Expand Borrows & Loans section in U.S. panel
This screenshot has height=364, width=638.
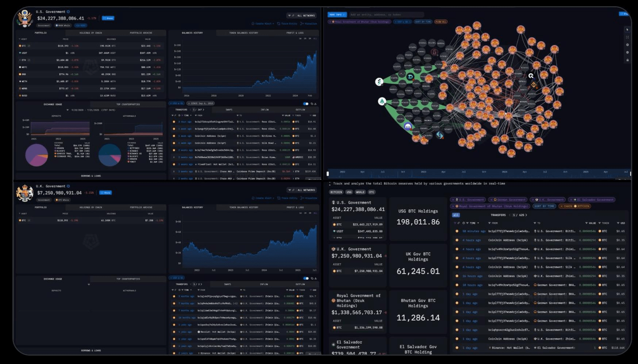click(x=91, y=176)
